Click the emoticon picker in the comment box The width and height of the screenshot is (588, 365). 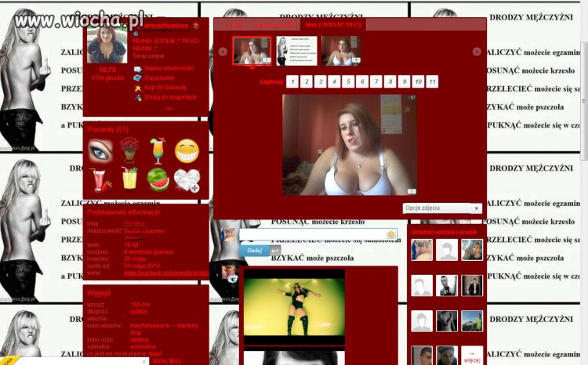point(390,234)
